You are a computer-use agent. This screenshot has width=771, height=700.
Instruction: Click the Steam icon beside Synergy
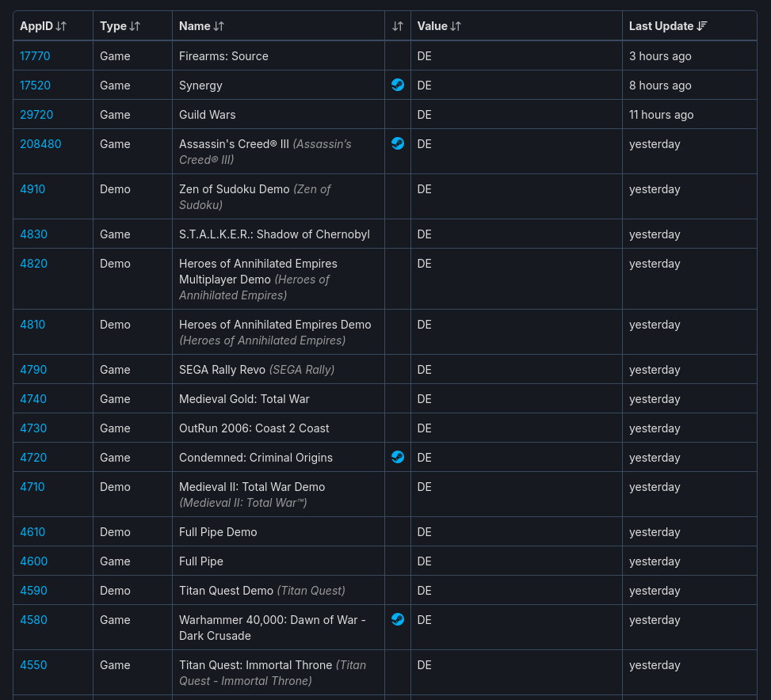[398, 85]
